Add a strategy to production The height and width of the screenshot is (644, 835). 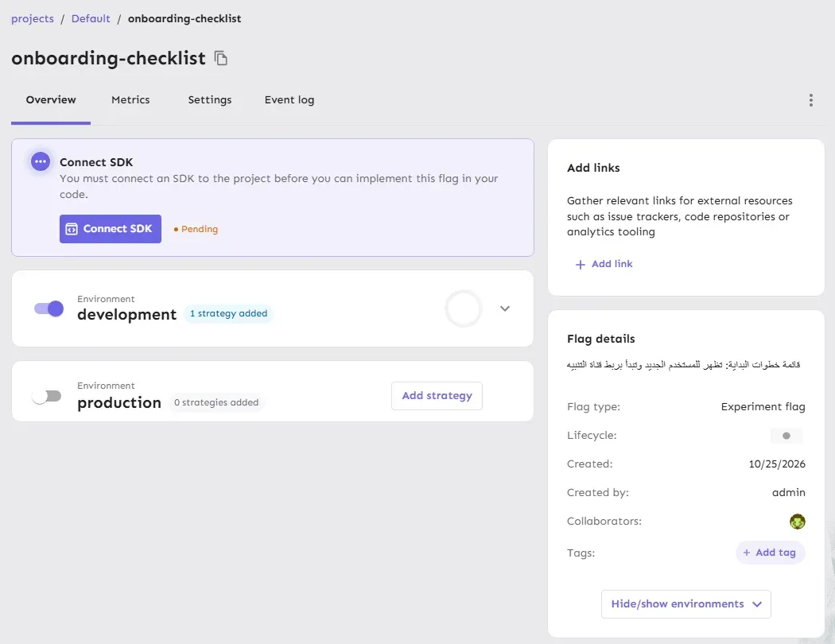[437, 396]
